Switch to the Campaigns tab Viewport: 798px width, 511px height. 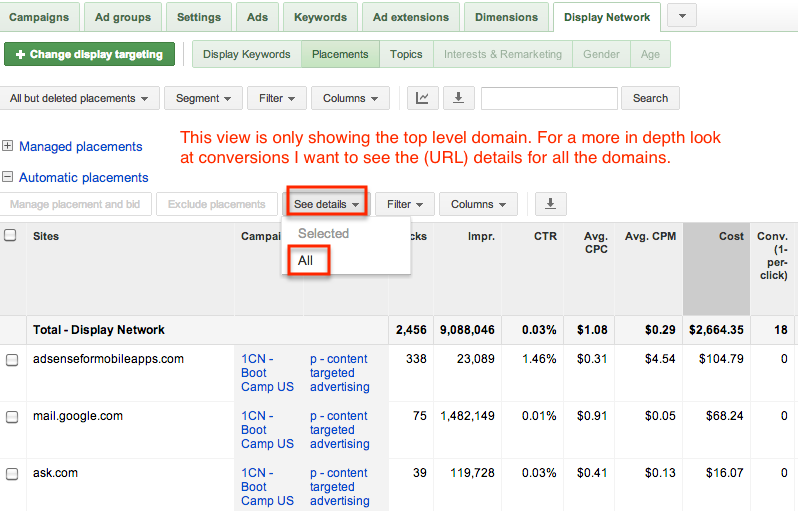(x=39, y=17)
